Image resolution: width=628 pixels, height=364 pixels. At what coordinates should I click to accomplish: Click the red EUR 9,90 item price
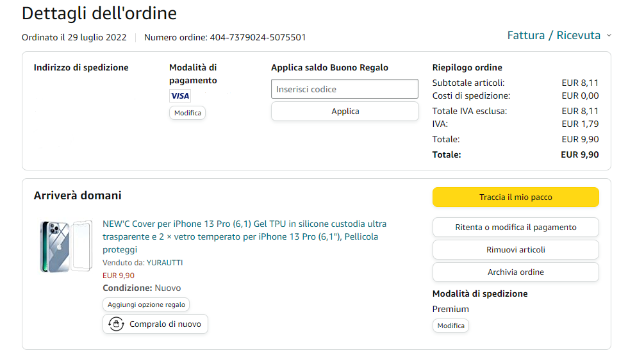click(x=119, y=276)
